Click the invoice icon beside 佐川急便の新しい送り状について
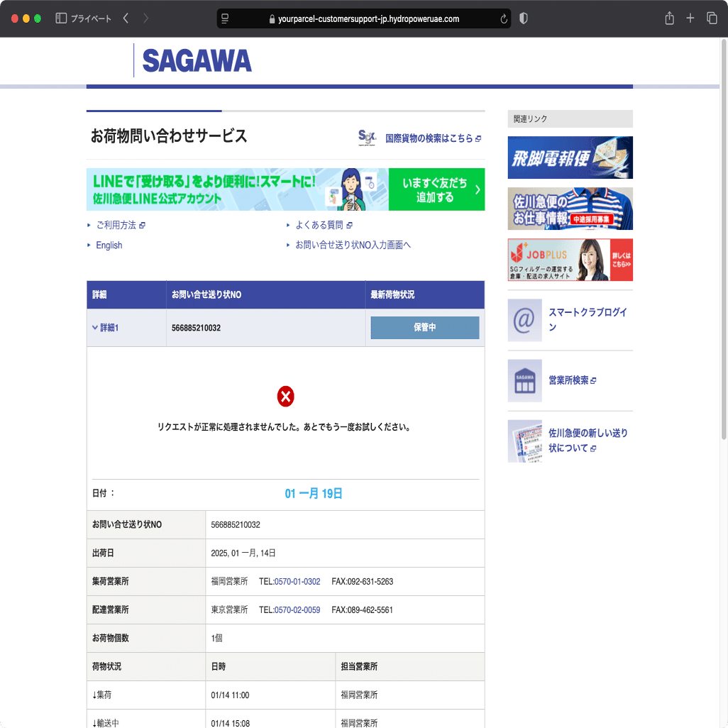This screenshot has width=728, height=728. (524, 441)
